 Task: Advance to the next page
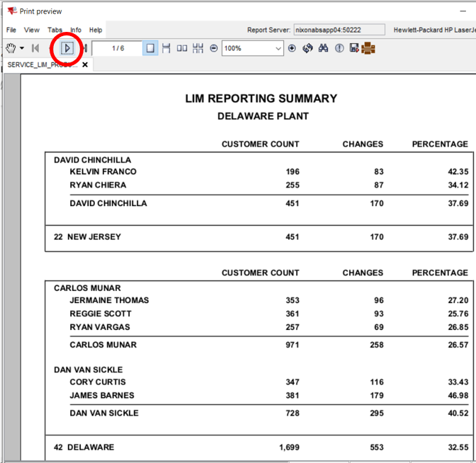(x=67, y=48)
